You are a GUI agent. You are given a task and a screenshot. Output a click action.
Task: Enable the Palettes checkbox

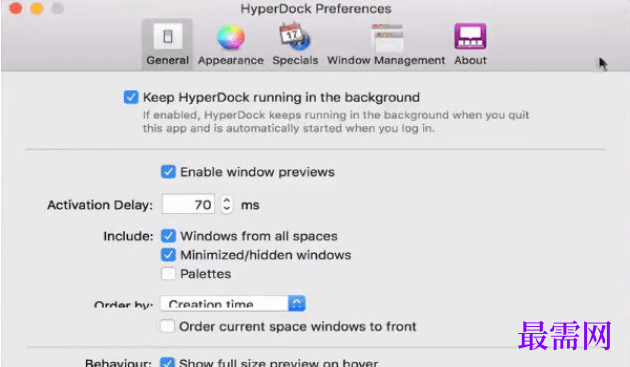coord(168,274)
